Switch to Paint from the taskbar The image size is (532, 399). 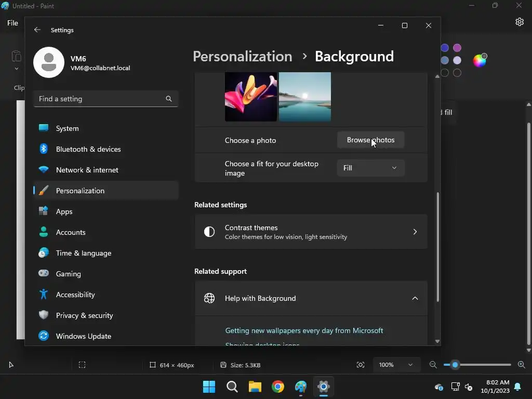coord(301,387)
